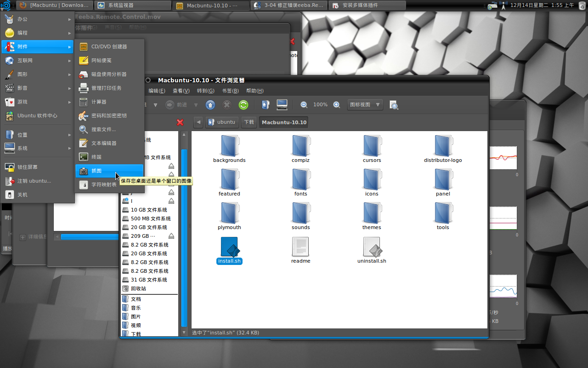The image size is (588, 368).
Task: Click the Stop loading toolbar button
Action: coord(227,105)
